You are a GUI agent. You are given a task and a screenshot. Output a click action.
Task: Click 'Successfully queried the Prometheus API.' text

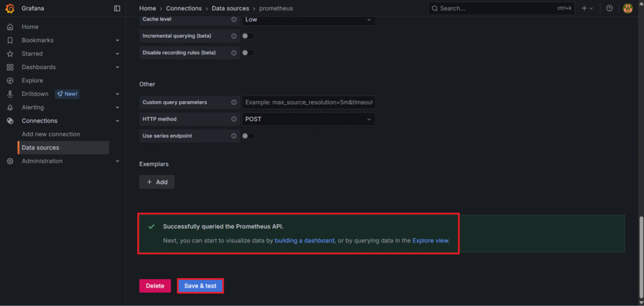click(223, 226)
